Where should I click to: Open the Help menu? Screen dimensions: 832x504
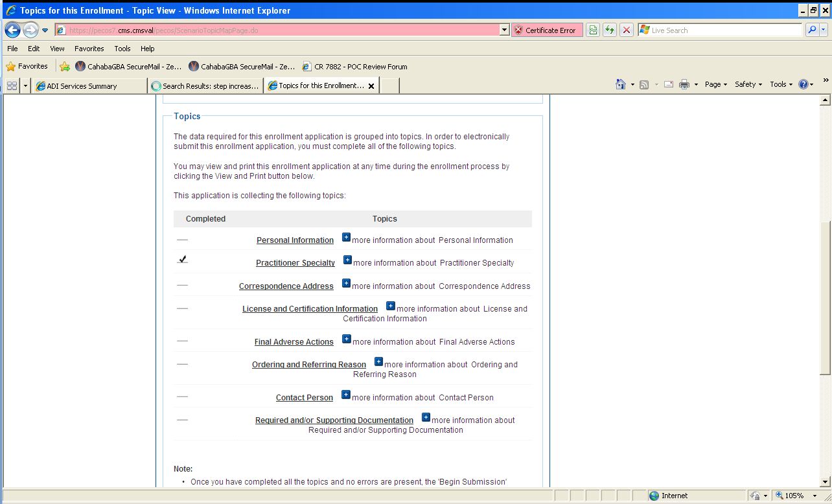148,49
